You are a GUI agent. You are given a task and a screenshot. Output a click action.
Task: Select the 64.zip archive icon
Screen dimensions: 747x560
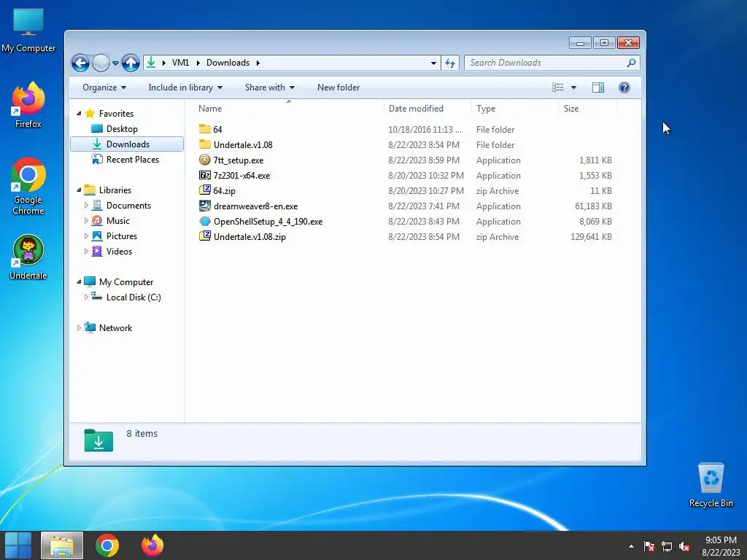[205, 190]
